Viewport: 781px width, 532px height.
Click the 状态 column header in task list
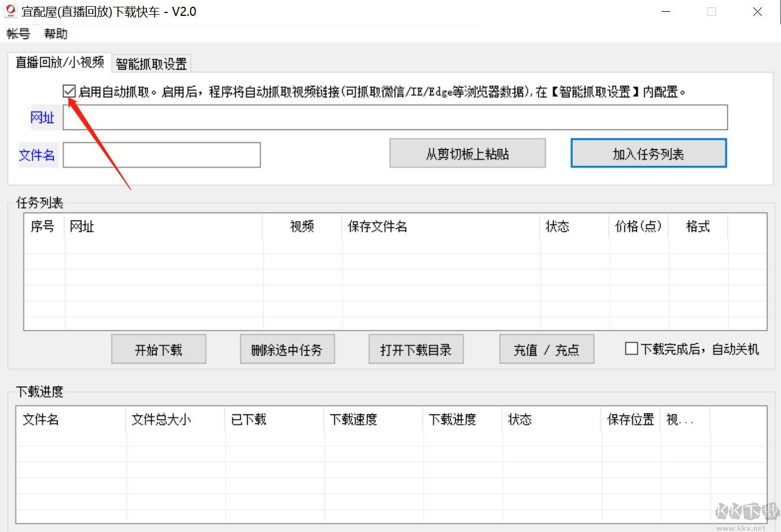tap(558, 227)
